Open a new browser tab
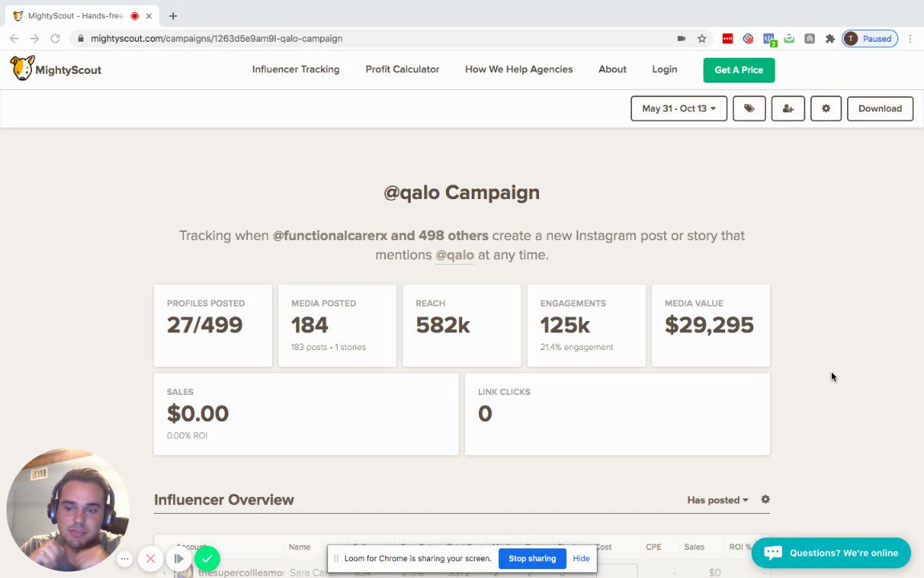The image size is (924, 578). tap(172, 16)
